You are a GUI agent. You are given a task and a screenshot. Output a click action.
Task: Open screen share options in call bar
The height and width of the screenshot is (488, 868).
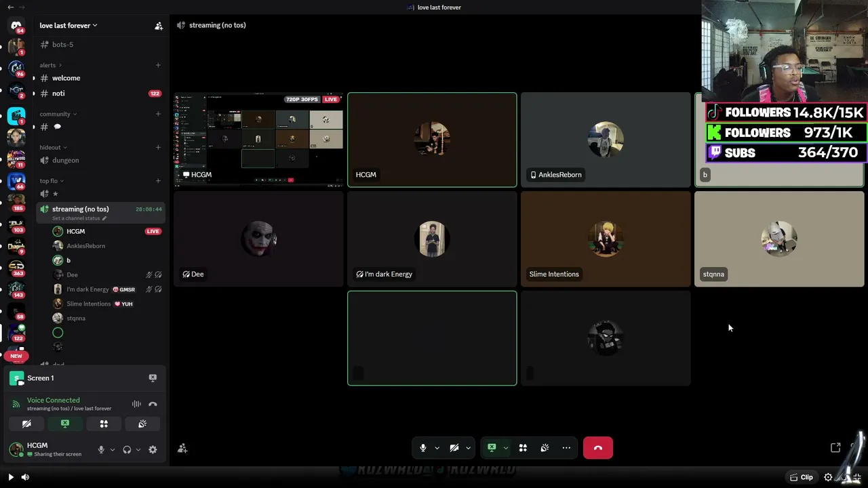pyautogui.click(x=505, y=448)
